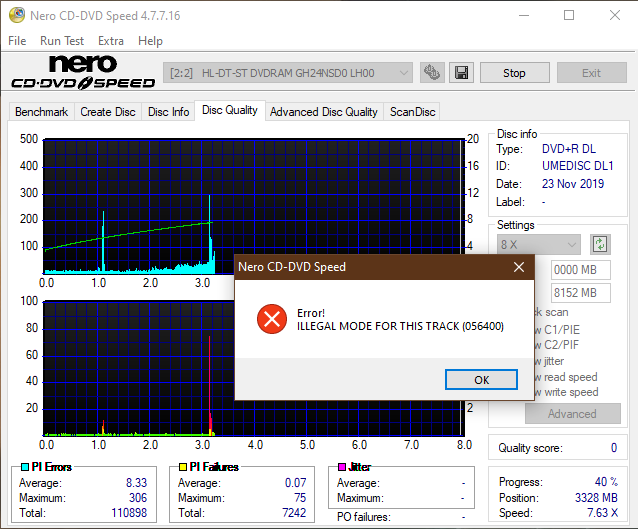Click the save (floppy disk) icon
638x529 pixels.
(x=461, y=73)
